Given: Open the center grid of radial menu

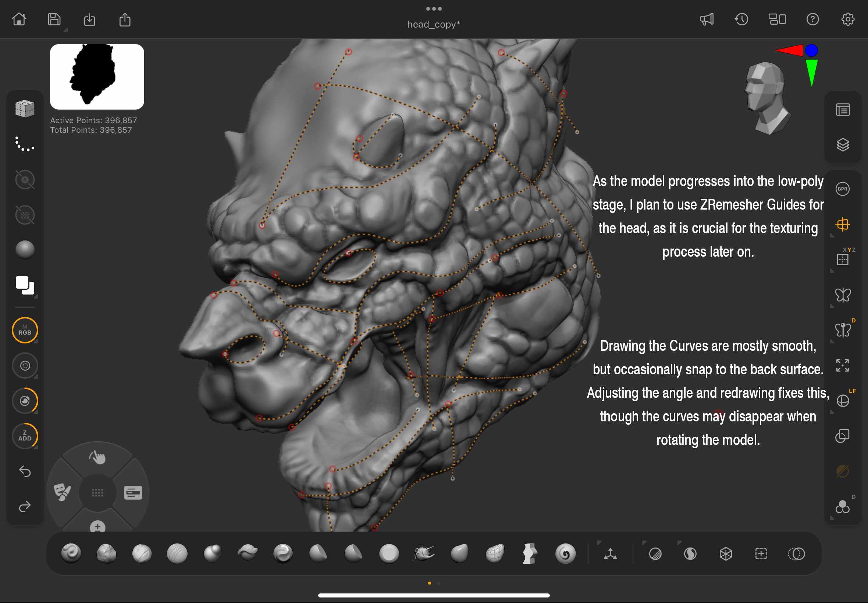Looking at the screenshot, I should point(97,493).
